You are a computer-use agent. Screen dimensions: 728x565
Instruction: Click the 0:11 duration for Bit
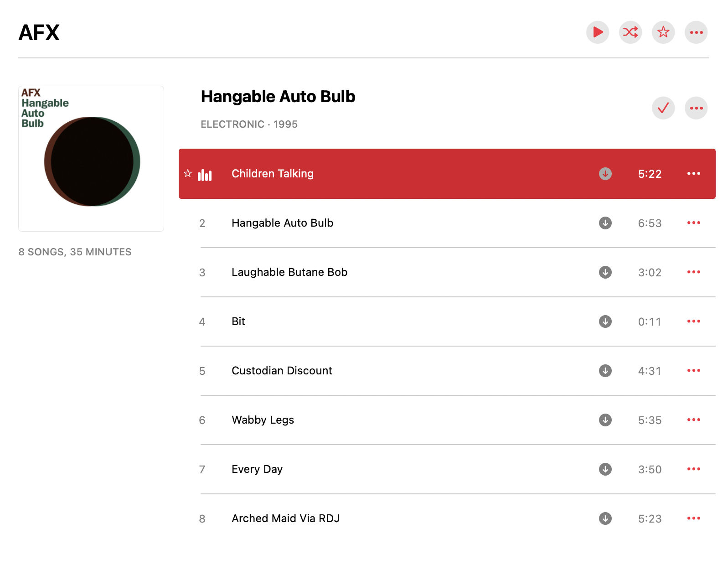click(650, 321)
